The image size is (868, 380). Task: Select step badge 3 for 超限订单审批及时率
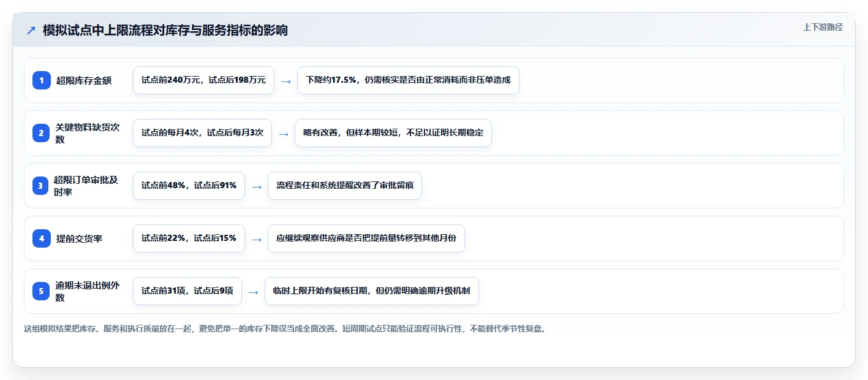point(40,186)
